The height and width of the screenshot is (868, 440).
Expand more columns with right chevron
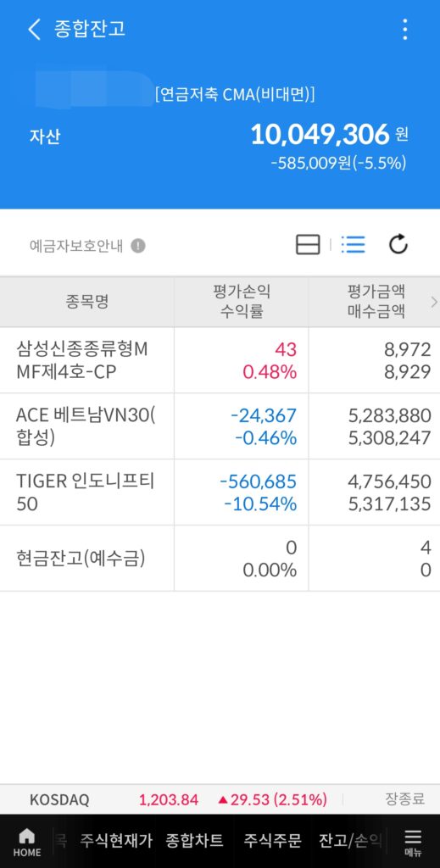pyautogui.click(x=433, y=302)
